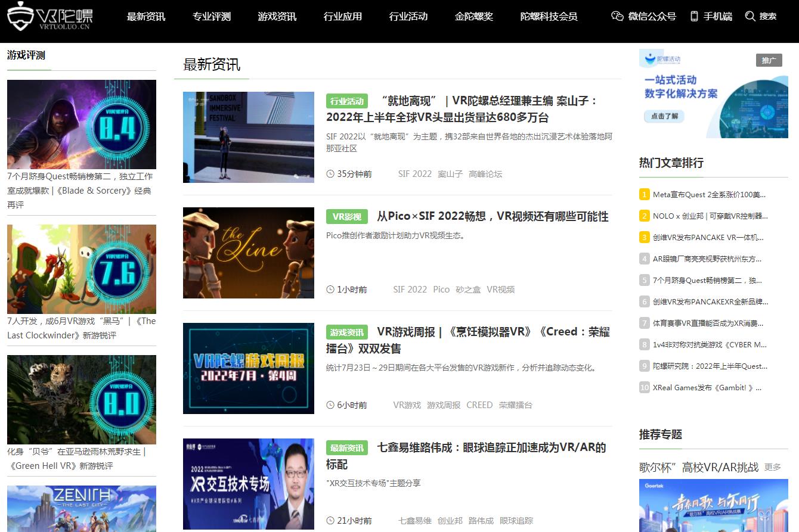Click the clock icon next to 1小时前
The width and height of the screenshot is (799, 532).
[x=330, y=290]
